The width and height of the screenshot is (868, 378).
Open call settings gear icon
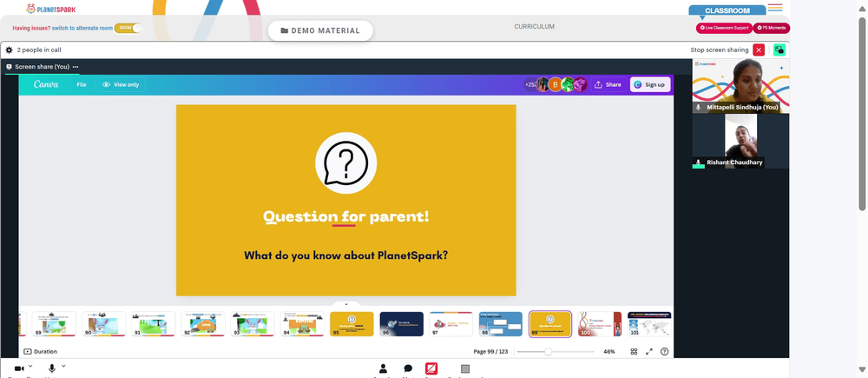point(9,50)
